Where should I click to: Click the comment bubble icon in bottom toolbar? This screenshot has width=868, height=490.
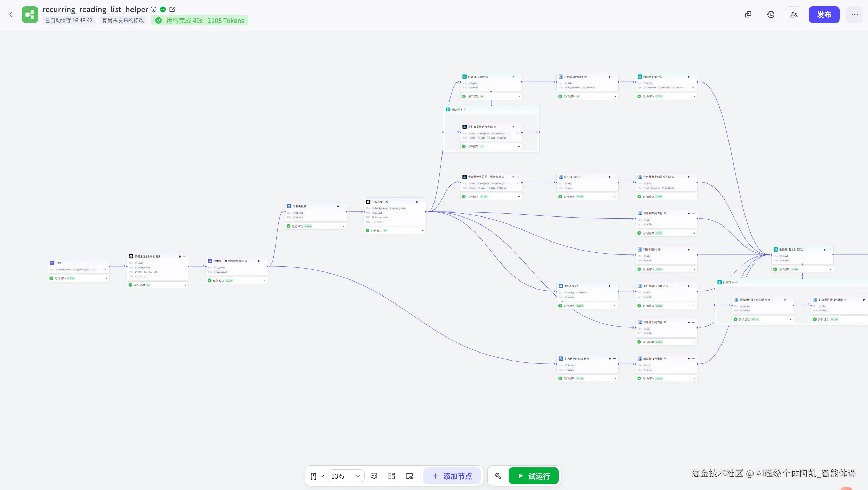coord(374,476)
